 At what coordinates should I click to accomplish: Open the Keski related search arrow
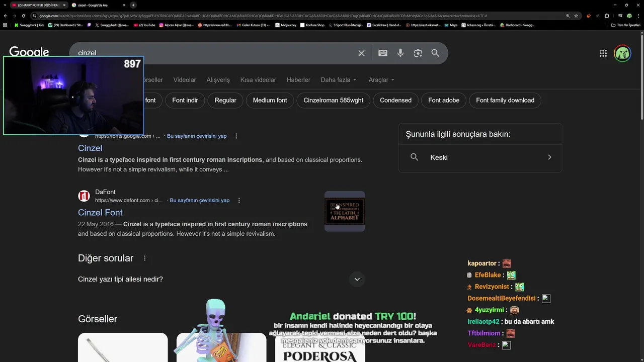(x=549, y=157)
